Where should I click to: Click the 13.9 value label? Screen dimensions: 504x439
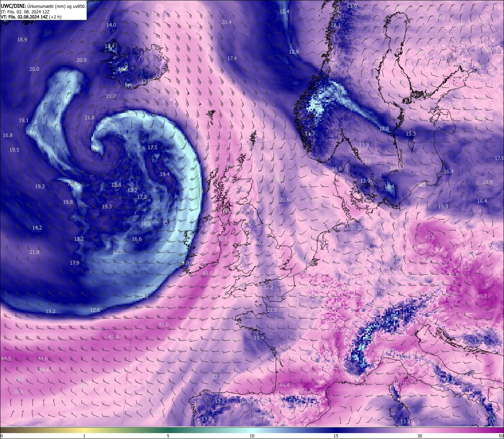pos(365,181)
